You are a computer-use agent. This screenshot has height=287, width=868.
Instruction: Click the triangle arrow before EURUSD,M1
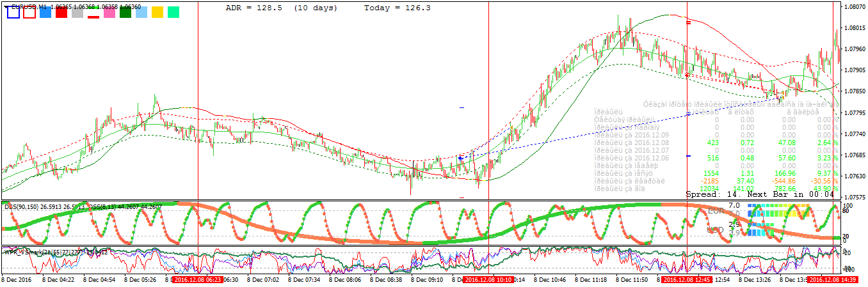click(6, 6)
